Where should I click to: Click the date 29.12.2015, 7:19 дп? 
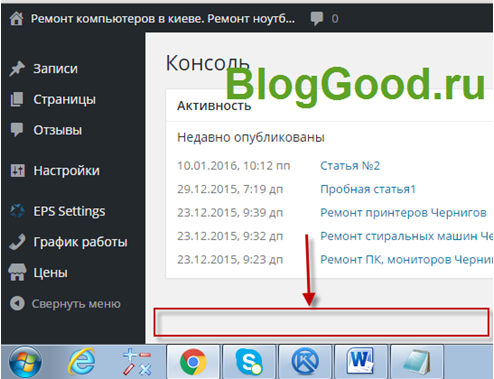click(230, 189)
